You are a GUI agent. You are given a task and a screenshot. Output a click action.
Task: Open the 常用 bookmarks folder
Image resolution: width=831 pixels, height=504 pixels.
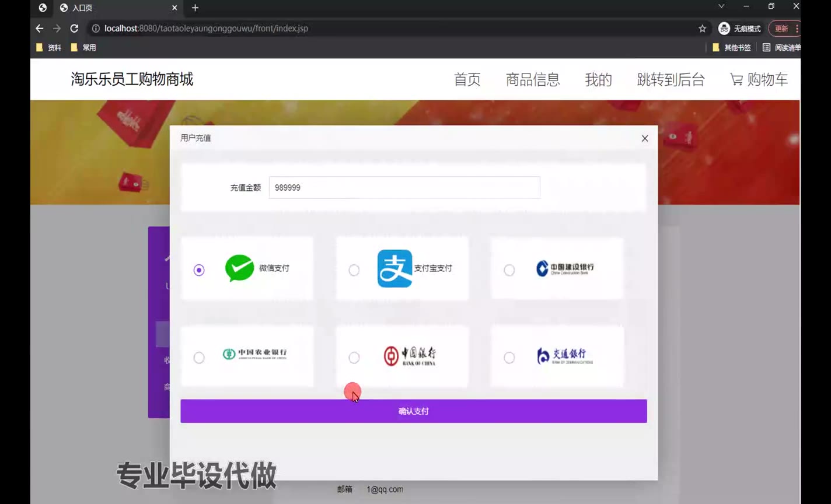point(83,48)
